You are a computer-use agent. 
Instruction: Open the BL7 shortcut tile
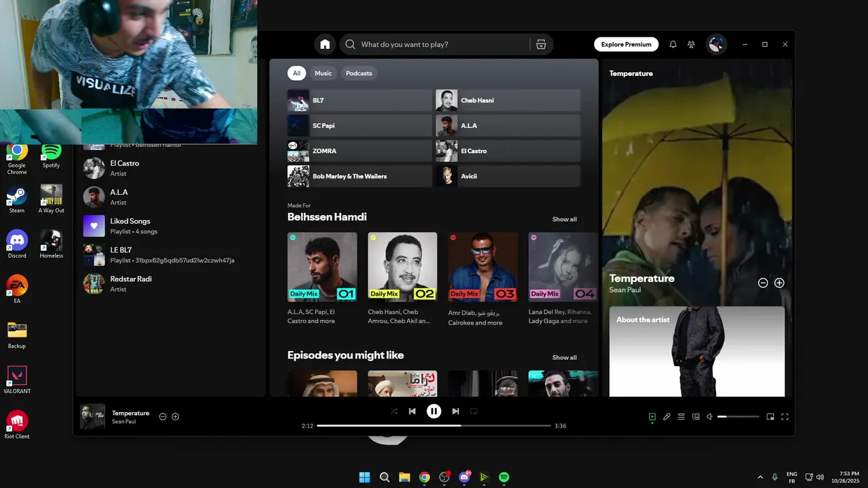pos(359,100)
